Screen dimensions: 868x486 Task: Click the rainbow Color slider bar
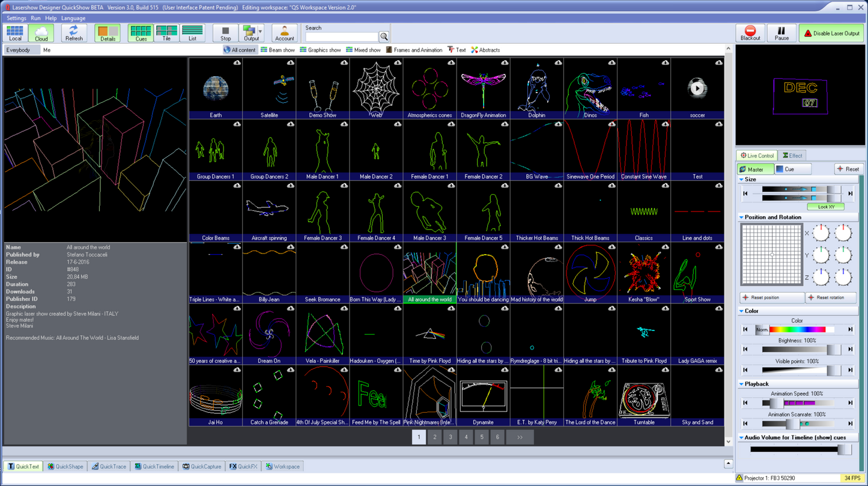point(798,329)
